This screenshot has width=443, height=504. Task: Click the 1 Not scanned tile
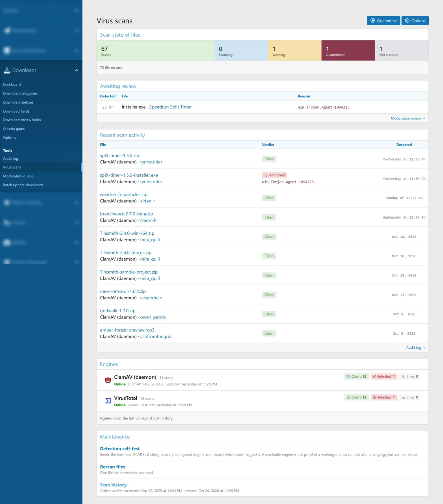402,50
